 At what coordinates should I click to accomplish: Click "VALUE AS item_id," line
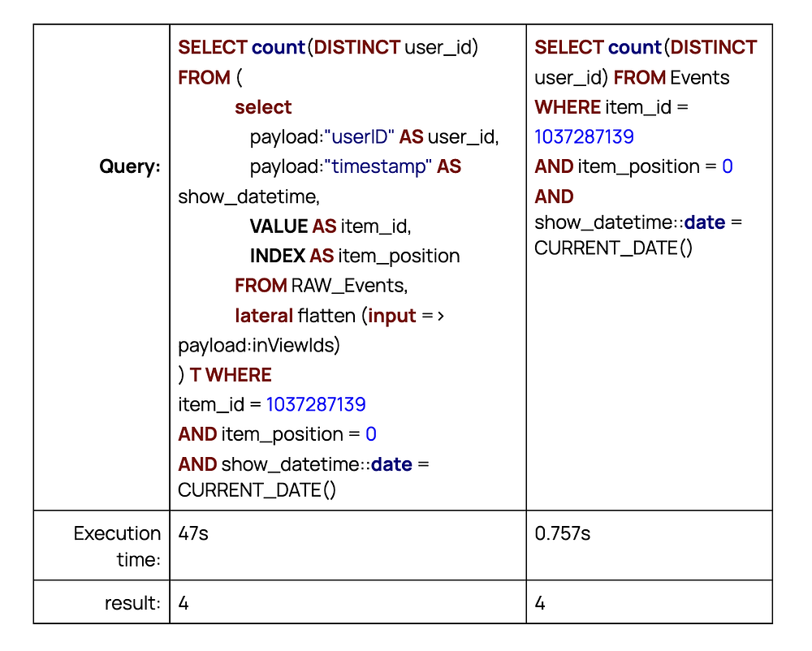[330, 226]
